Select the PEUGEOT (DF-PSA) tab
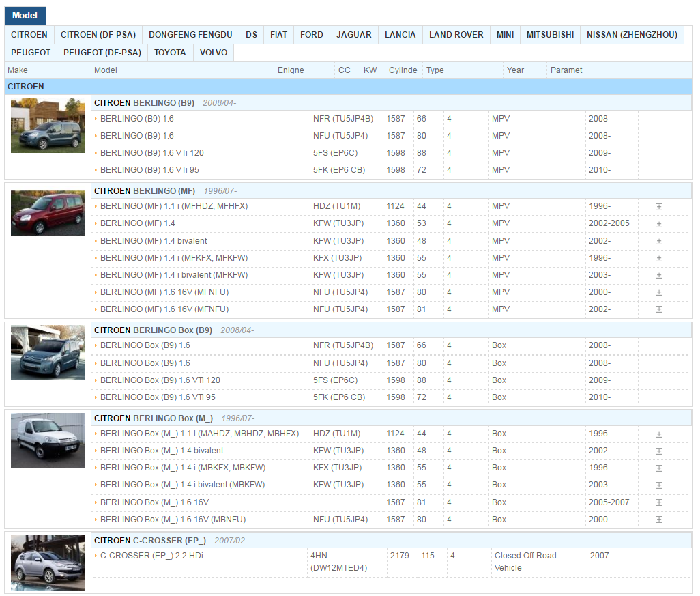This screenshot has width=700, height=596. click(102, 53)
